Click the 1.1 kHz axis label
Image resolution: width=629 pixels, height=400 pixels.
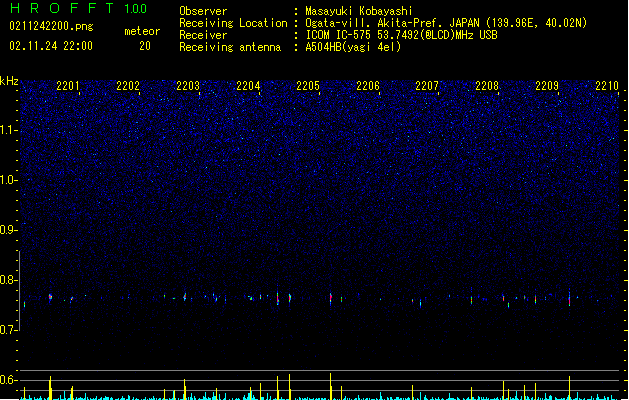click(x=8, y=130)
